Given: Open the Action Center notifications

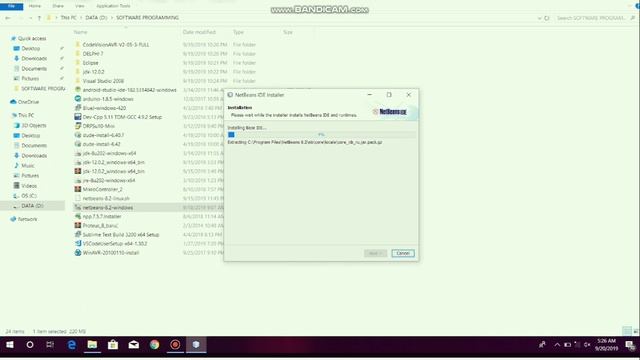Looking at the screenshot, I should click(x=630, y=346).
